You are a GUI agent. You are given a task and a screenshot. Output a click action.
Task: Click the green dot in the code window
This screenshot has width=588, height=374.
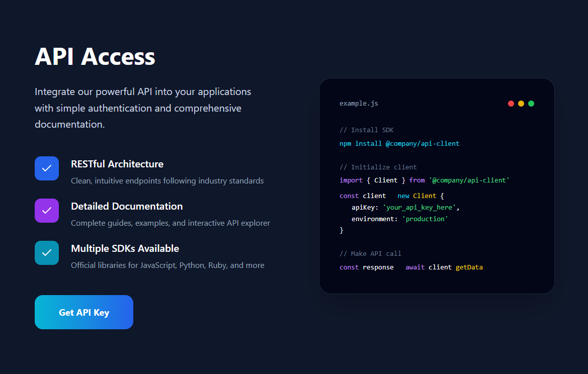[531, 104]
